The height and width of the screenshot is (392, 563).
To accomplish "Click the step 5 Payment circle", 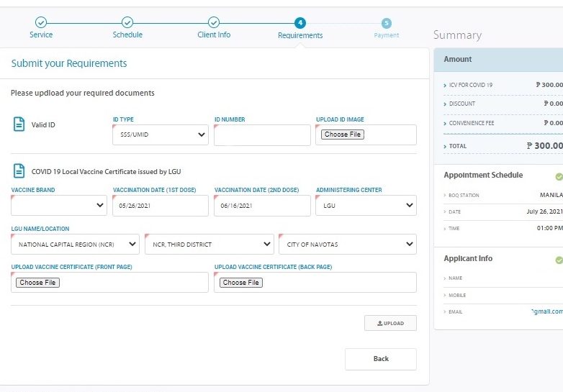I will [387, 23].
